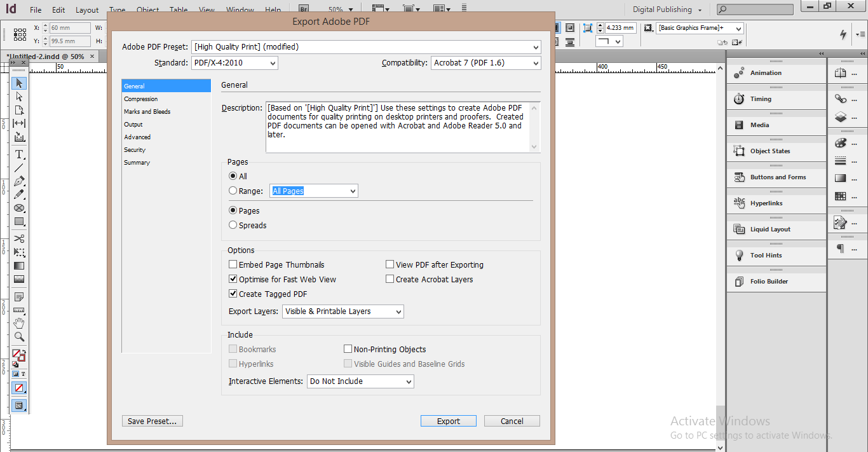The height and width of the screenshot is (452, 868).
Task: Select the Hand tool
Action: pos(19,324)
